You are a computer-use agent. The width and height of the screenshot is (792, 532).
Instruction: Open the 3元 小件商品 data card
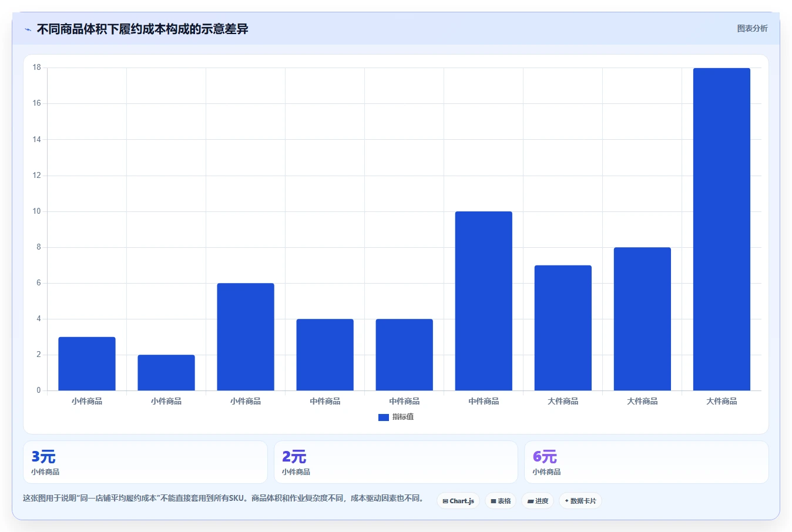tap(145, 462)
